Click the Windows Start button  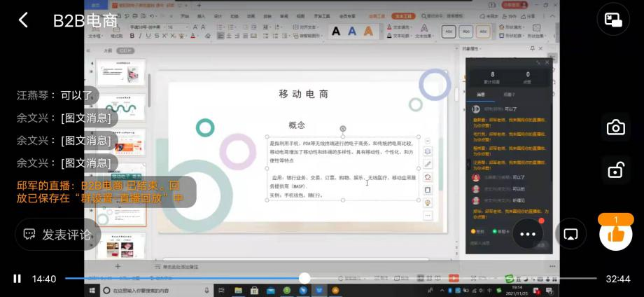pos(92,290)
